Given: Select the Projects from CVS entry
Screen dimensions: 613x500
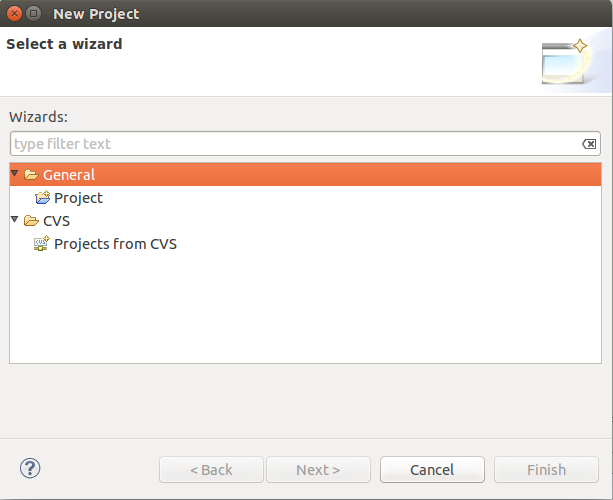Looking at the screenshot, I should coord(115,244).
